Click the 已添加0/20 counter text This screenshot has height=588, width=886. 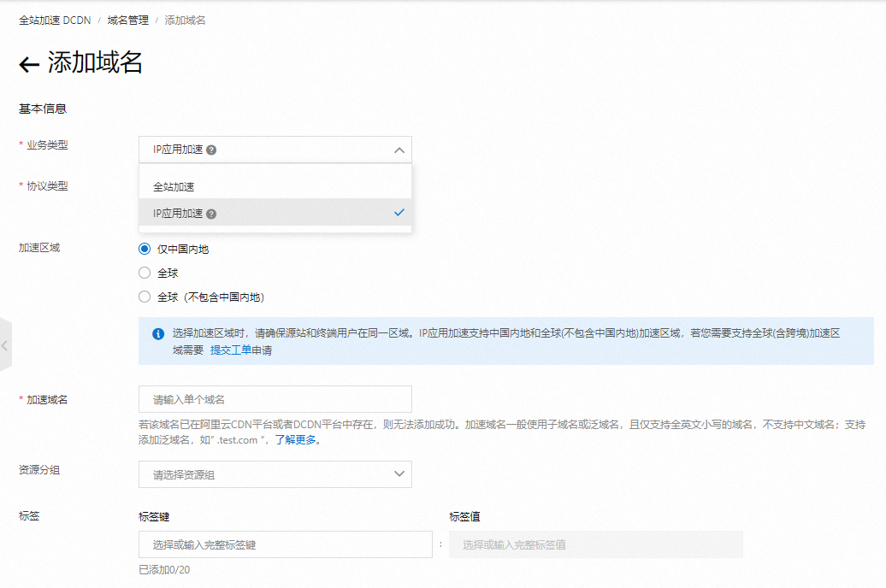click(164, 570)
